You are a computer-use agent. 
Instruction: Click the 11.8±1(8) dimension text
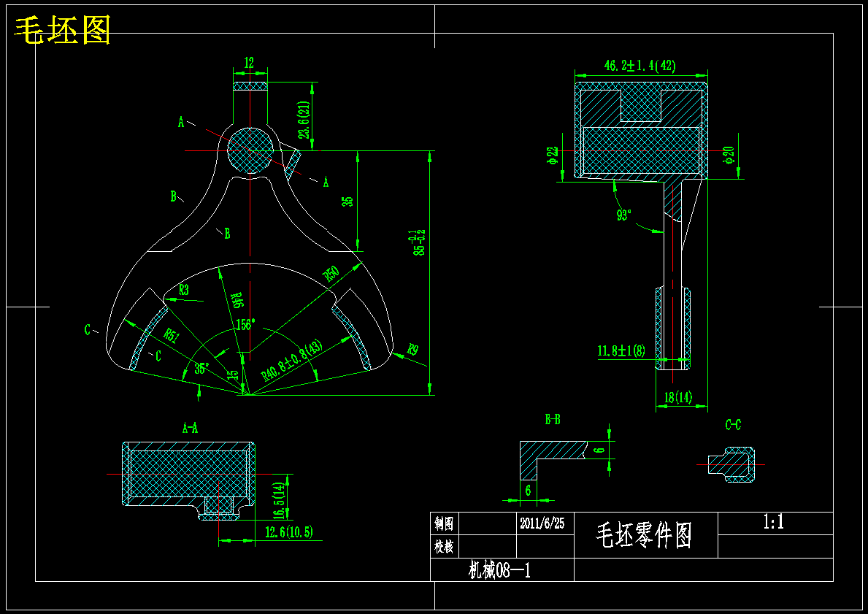click(621, 350)
